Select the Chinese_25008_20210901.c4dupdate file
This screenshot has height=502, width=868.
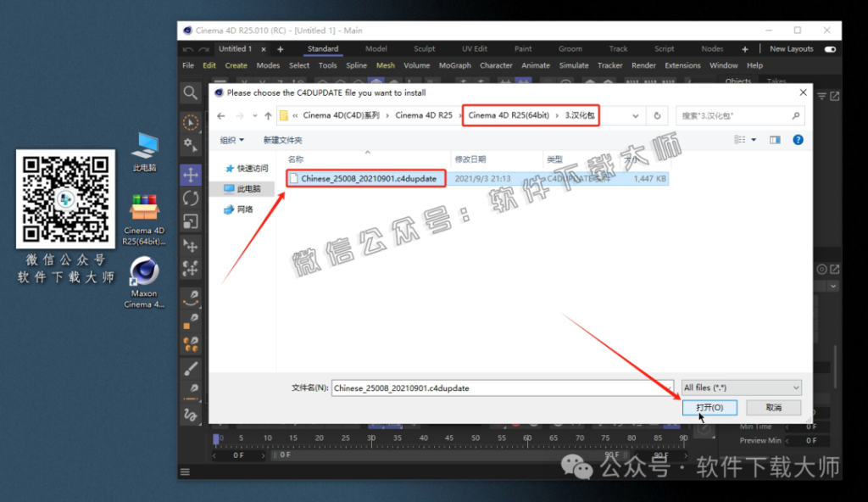[x=369, y=179]
